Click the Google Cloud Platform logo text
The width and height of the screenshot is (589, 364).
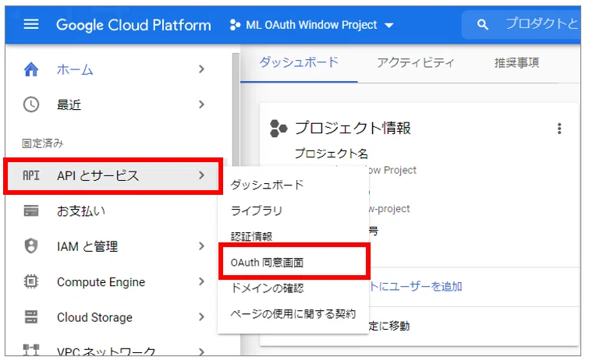click(x=133, y=25)
